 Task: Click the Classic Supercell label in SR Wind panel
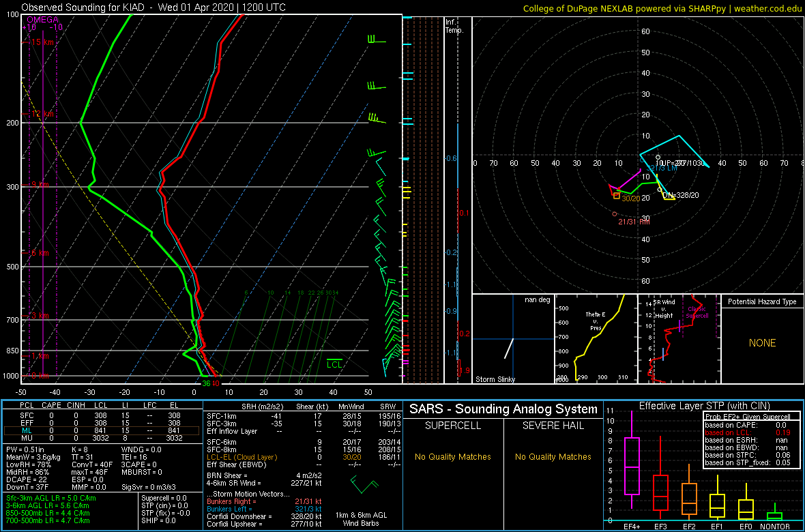[698, 312]
